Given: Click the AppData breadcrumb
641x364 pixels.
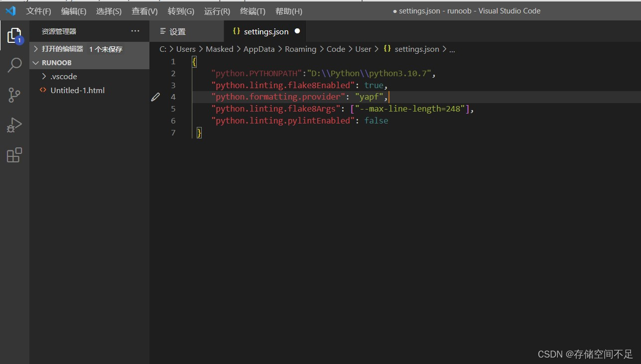Looking at the screenshot, I should tap(259, 49).
